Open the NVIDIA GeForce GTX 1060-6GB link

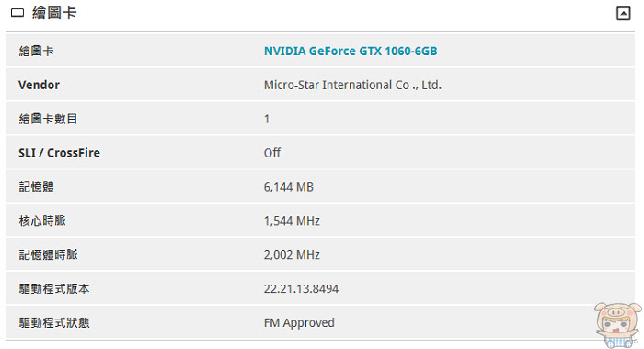pos(351,51)
